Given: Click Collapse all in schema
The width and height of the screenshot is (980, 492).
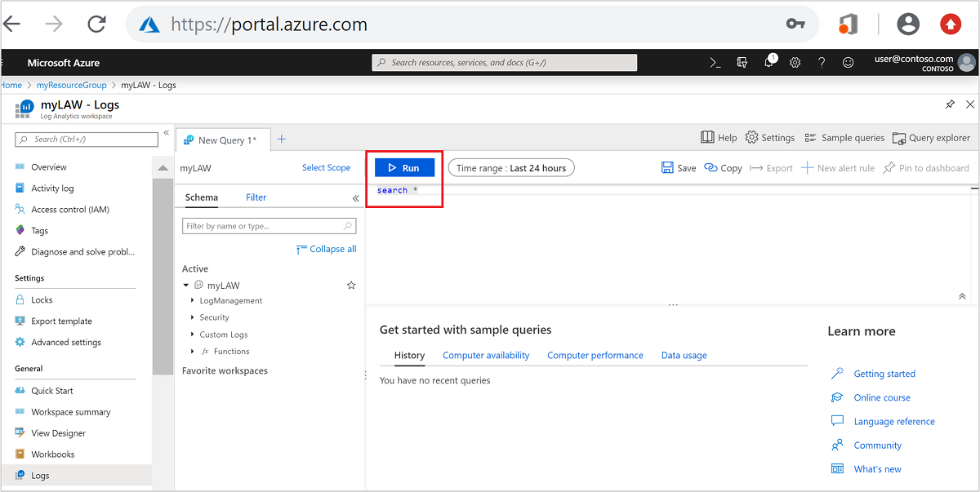Looking at the screenshot, I should click(327, 249).
